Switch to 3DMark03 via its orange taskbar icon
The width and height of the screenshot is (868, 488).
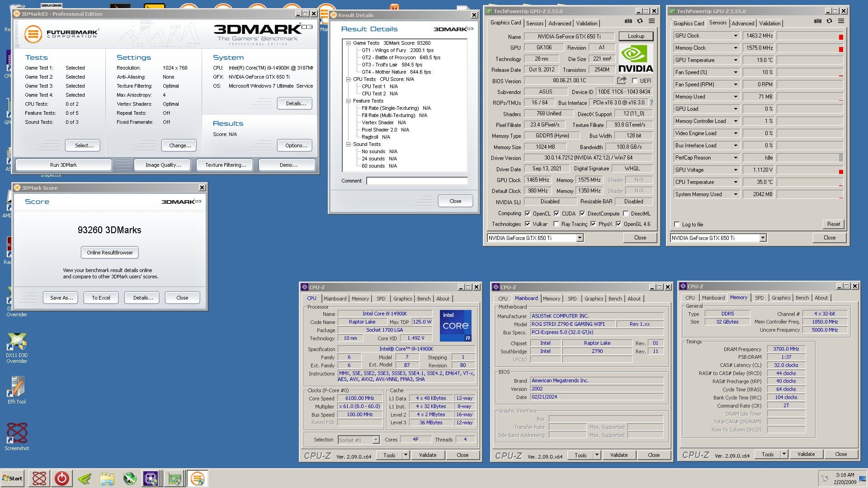click(x=197, y=478)
